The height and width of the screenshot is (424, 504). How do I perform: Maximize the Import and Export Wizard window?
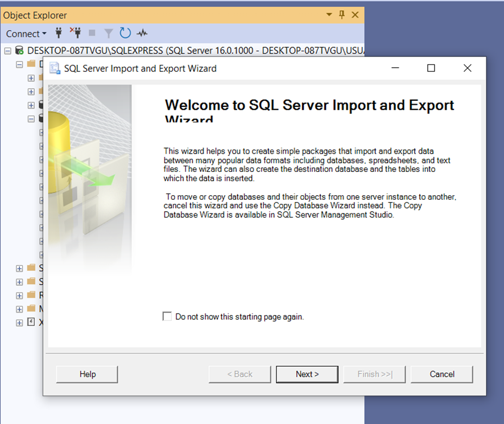tap(431, 68)
